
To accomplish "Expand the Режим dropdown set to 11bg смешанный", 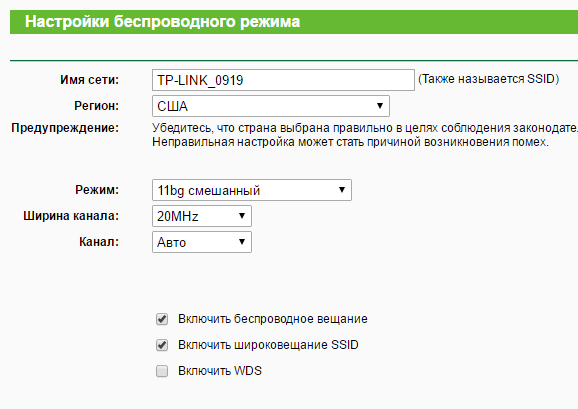I will [x=252, y=190].
